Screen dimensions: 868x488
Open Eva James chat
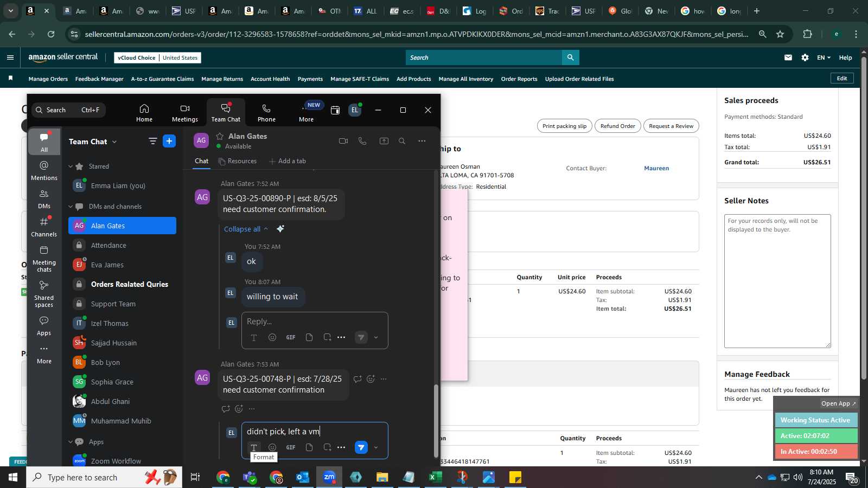click(122, 265)
